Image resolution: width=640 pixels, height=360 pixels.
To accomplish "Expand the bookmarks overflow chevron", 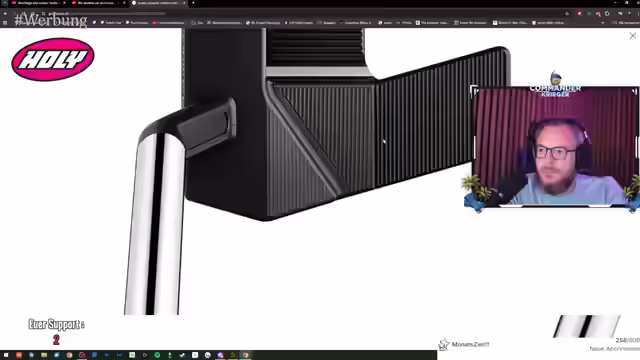I will pos(602,23).
